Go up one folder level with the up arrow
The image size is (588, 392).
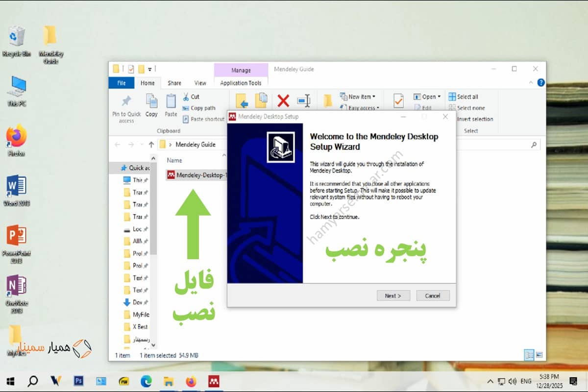[x=151, y=145]
